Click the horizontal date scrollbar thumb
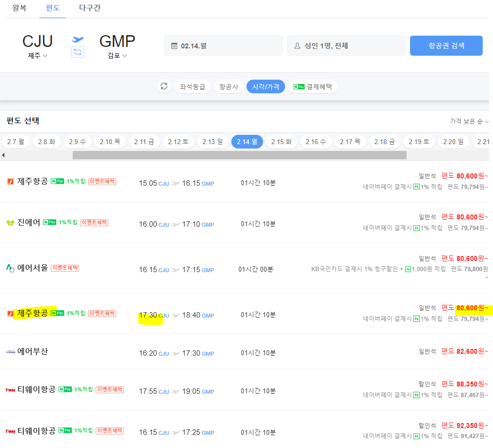 click(240, 155)
